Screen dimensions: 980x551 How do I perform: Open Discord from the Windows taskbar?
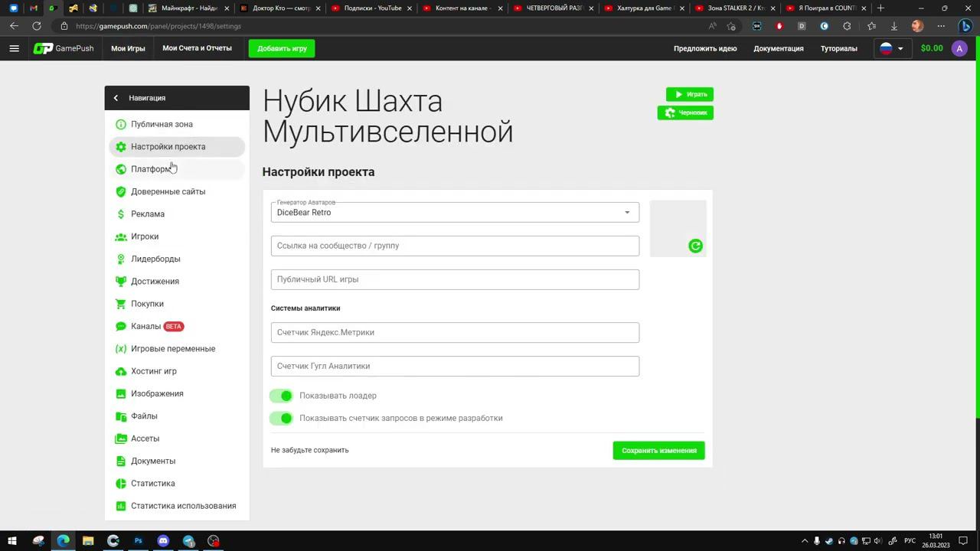pos(163,541)
